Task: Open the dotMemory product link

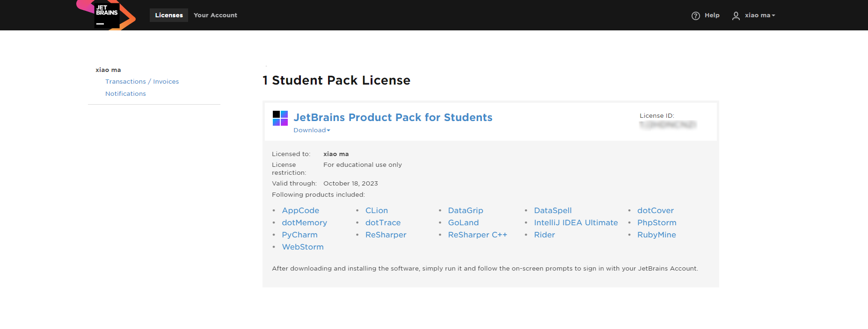Action: 304,222
